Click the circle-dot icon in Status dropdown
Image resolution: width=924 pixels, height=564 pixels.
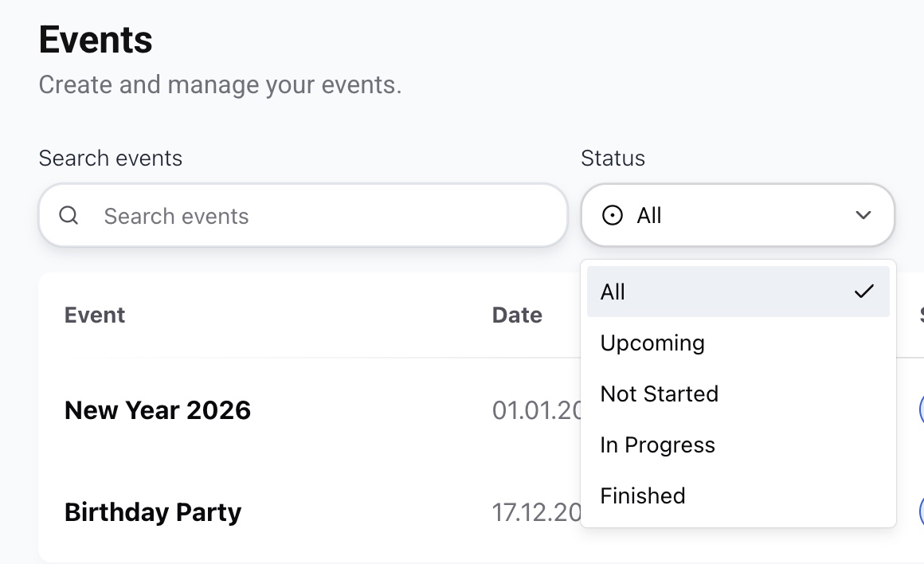[612, 216]
